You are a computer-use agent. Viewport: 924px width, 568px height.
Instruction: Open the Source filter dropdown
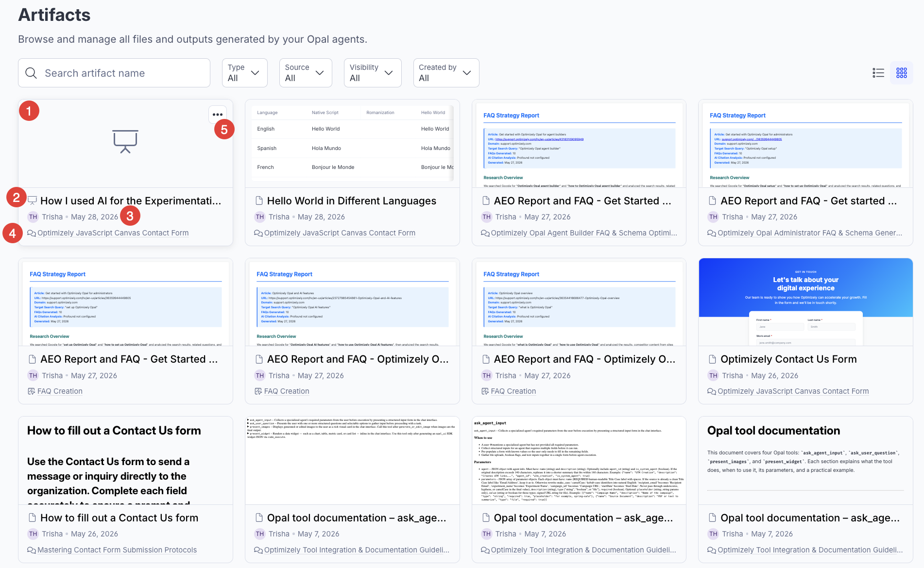[306, 73]
